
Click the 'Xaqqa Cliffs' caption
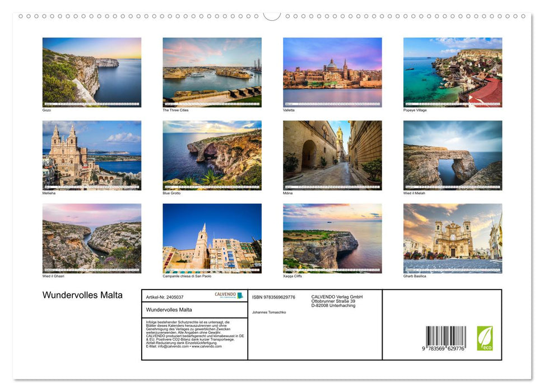(x=292, y=276)
